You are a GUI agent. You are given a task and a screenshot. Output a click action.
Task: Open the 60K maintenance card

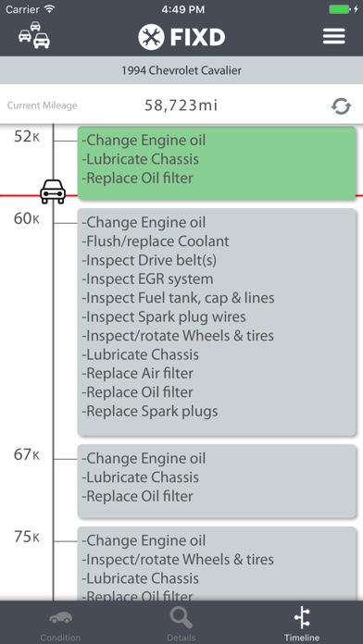coord(217,322)
